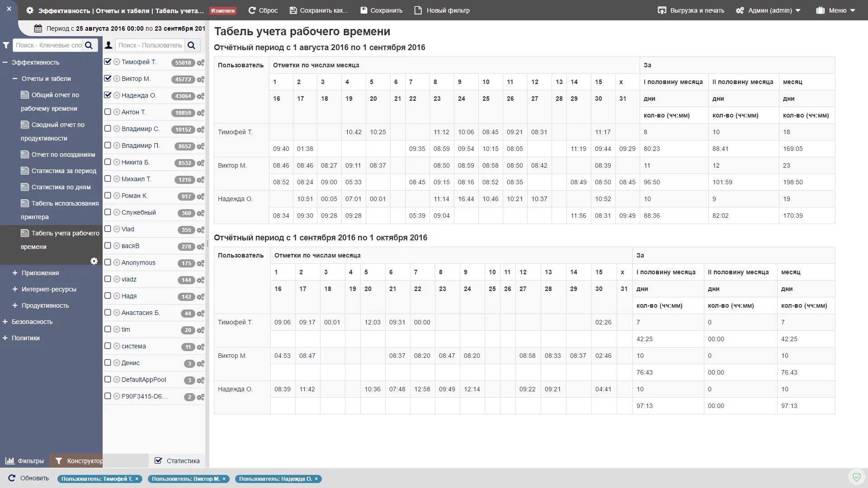Close the sidebar with the X icon
This screenshot has height=488, width=868.
click(x=9, y=9)
